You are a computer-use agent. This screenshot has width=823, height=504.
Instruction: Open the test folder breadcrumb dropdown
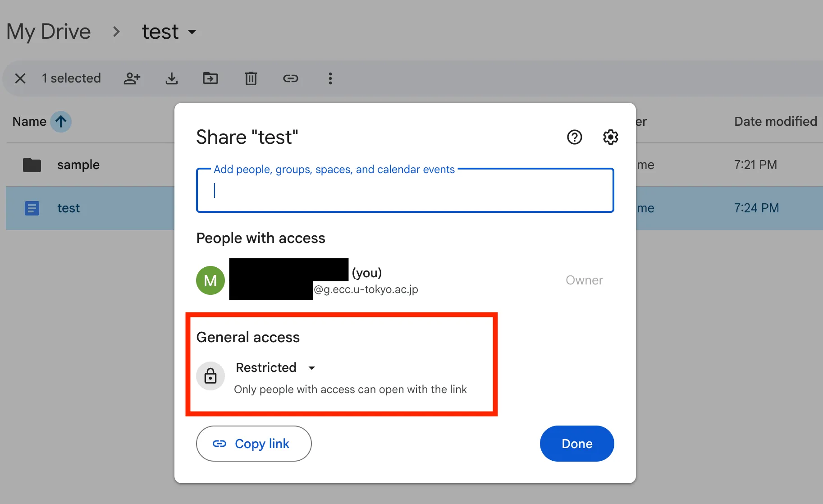click(169, 32)
